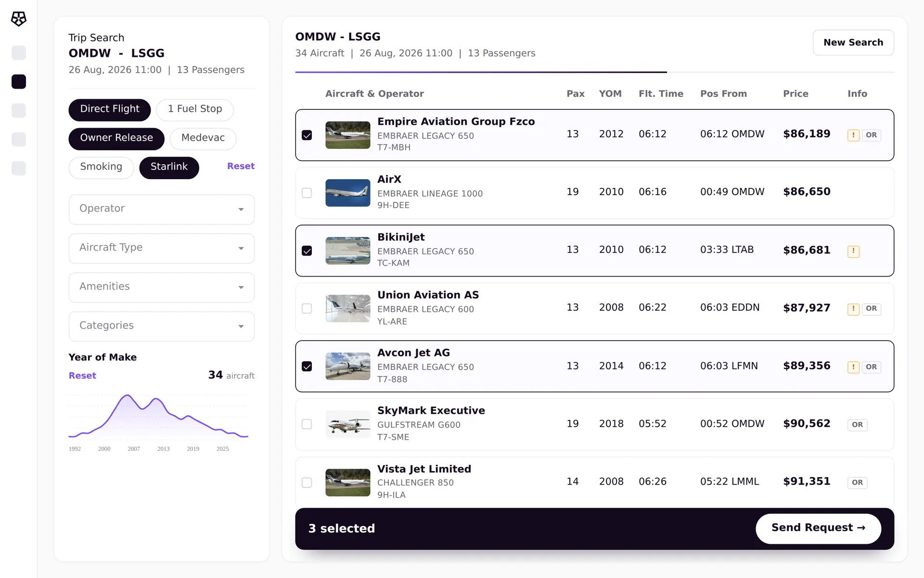Uncheck the Avcon Jet AG checkbox
Image resolution: width=924 pixels, height=578 pixels.
307,367
